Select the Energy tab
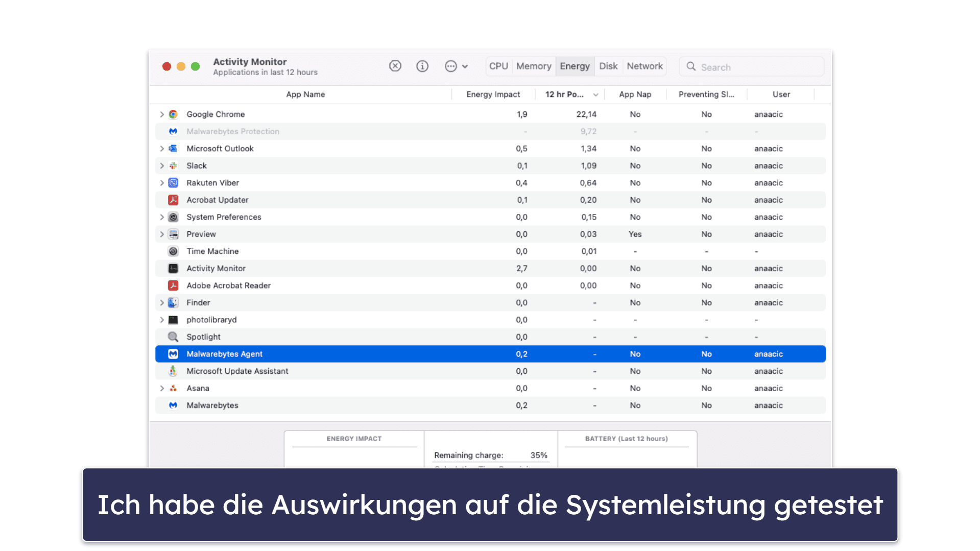Viewport: 980px width, 551px height. pyautogui.click(x=575, y=66)
